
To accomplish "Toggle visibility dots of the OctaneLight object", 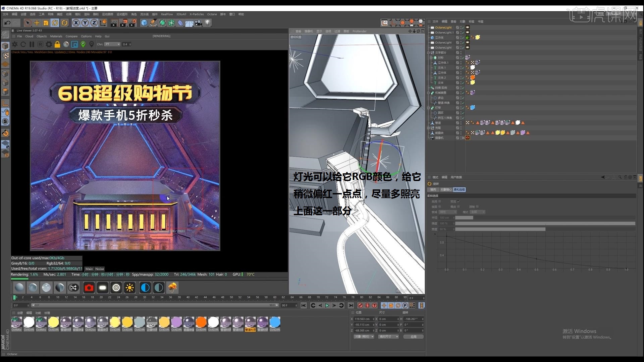I will 461,28.
